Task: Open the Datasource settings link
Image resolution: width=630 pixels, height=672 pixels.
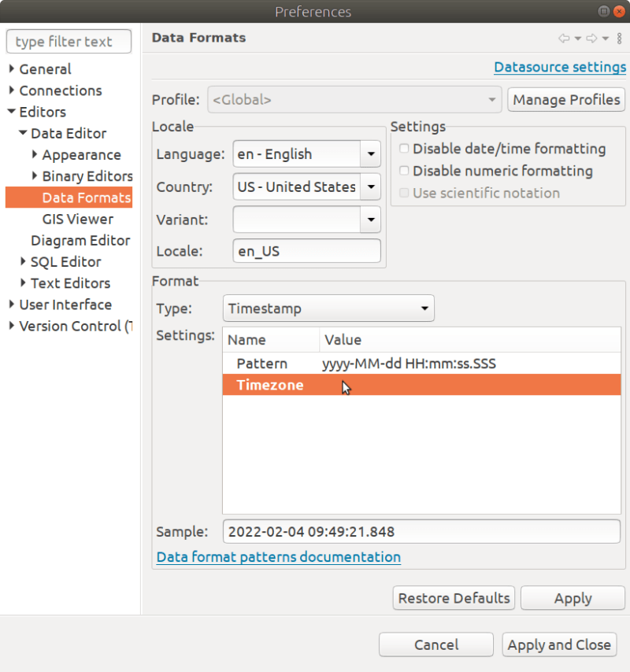Action: coord(560,67)
